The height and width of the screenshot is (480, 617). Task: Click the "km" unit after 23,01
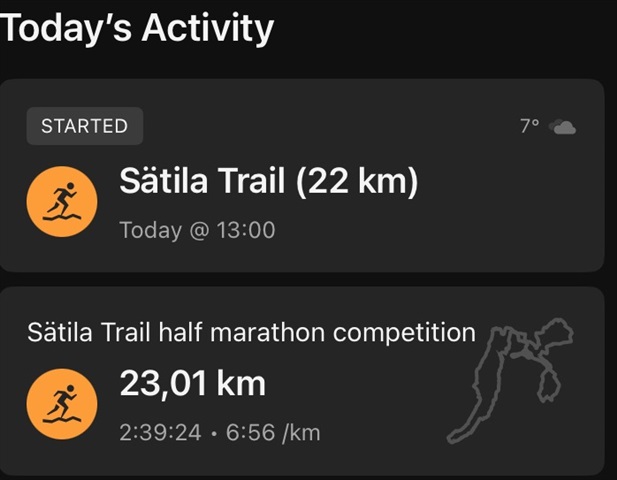pyautogui.click(x=242, y=384)
